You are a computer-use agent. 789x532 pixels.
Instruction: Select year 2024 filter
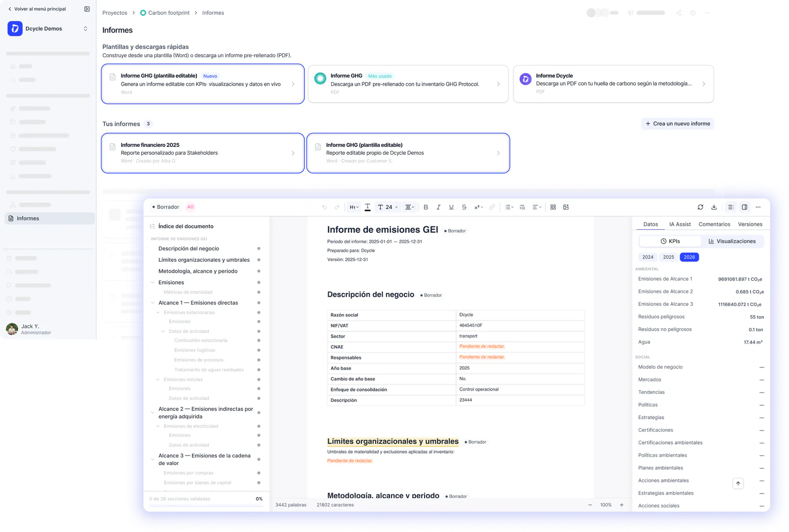[x=647, y=257]
